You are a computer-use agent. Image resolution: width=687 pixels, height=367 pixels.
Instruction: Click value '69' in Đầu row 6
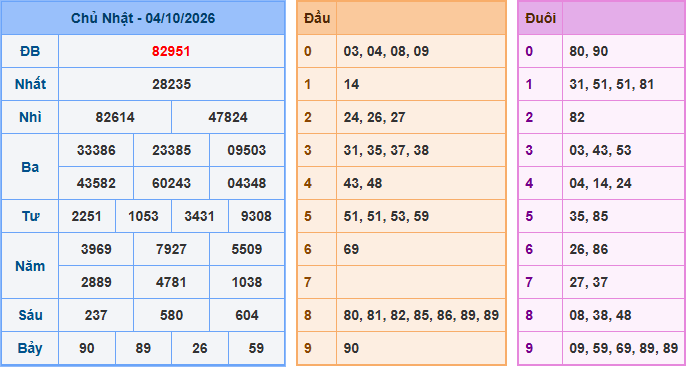coord(351,249)
